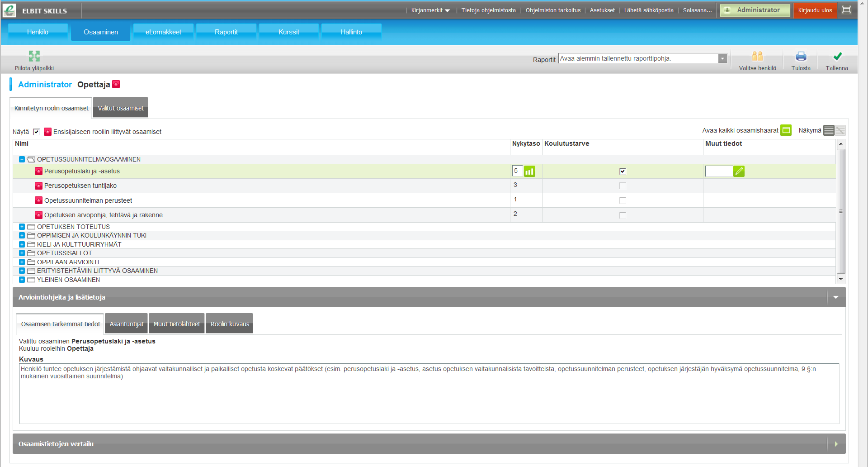
Task: Click folder icon of OPETUKSEN TOTEUTUS
Action: (x=31, y=227)
